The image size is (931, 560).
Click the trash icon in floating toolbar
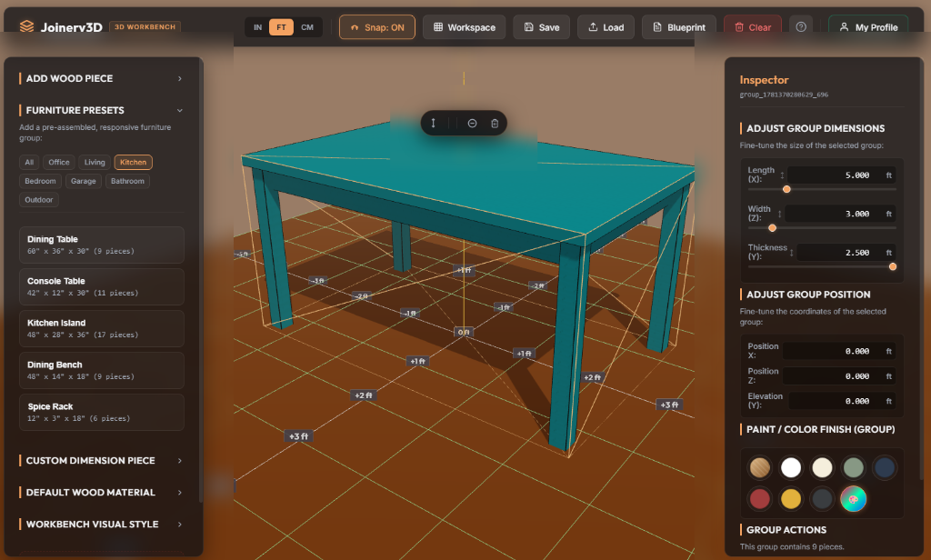495,123
